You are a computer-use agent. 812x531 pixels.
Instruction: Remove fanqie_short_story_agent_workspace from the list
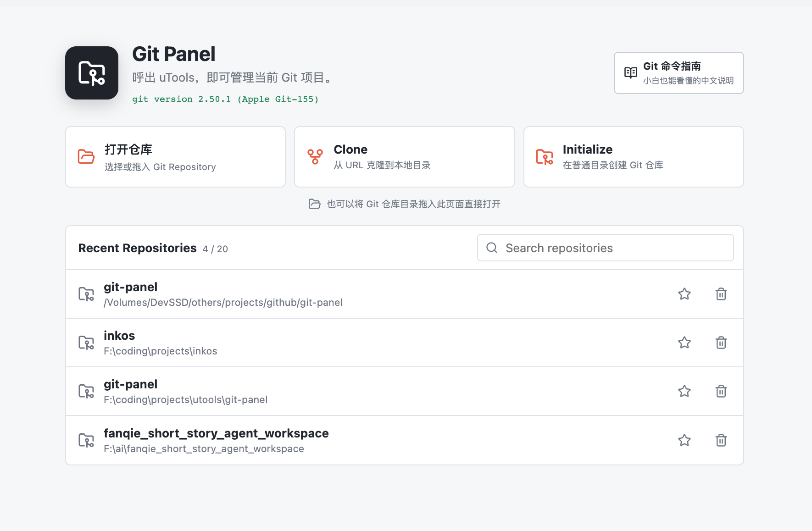721,440
